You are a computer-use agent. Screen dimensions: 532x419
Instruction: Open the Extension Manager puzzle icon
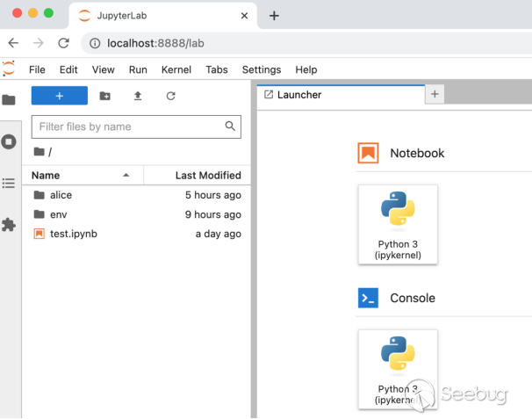coord(9,225)
